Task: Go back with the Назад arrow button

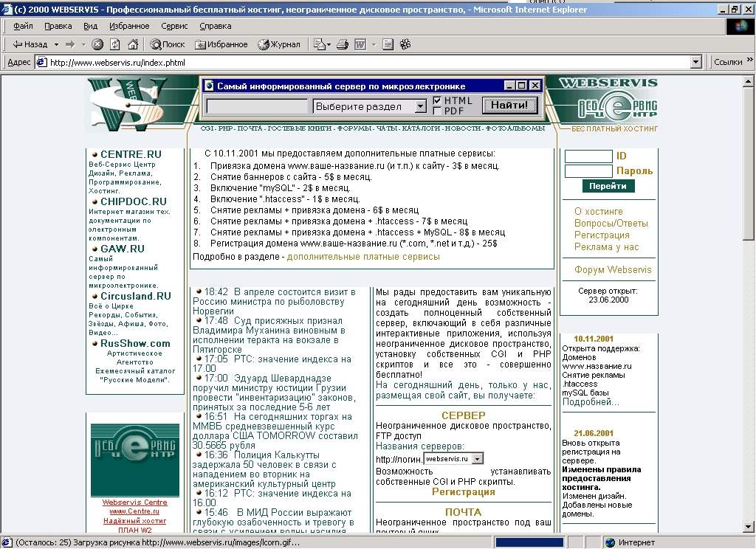Action: [x=30, y=44]
